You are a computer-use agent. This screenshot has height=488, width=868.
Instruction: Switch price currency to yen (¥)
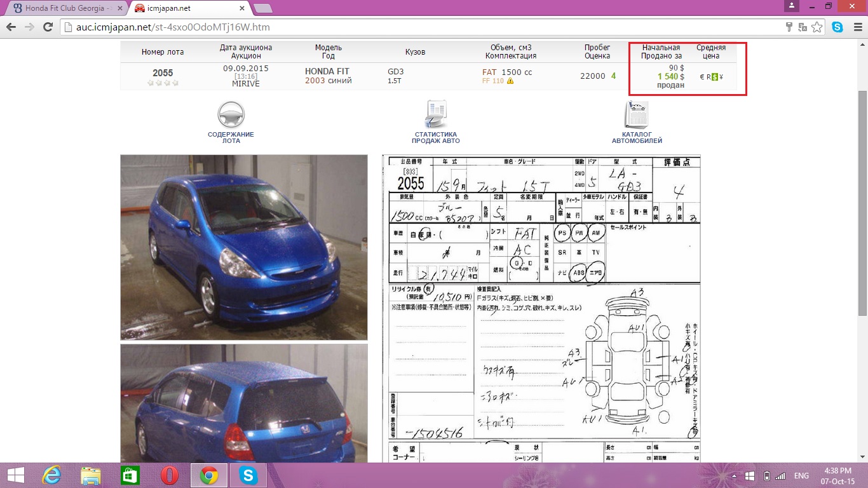click(721, 77)
